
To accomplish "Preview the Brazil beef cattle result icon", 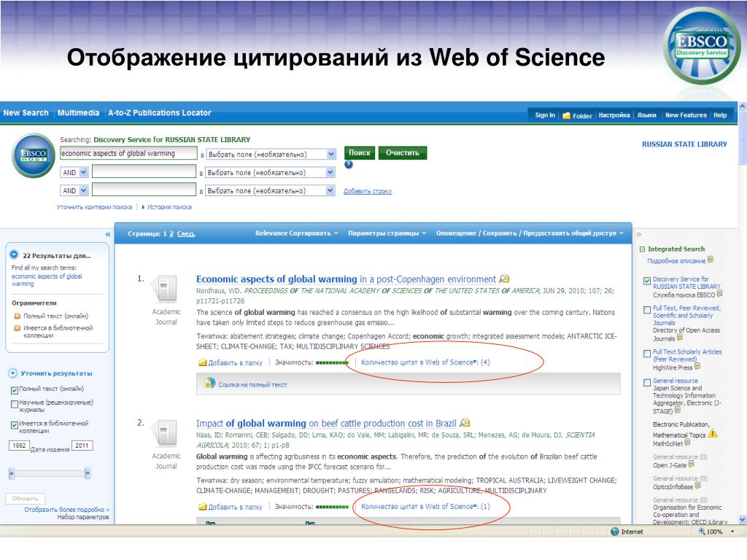I will pos(465,423).
